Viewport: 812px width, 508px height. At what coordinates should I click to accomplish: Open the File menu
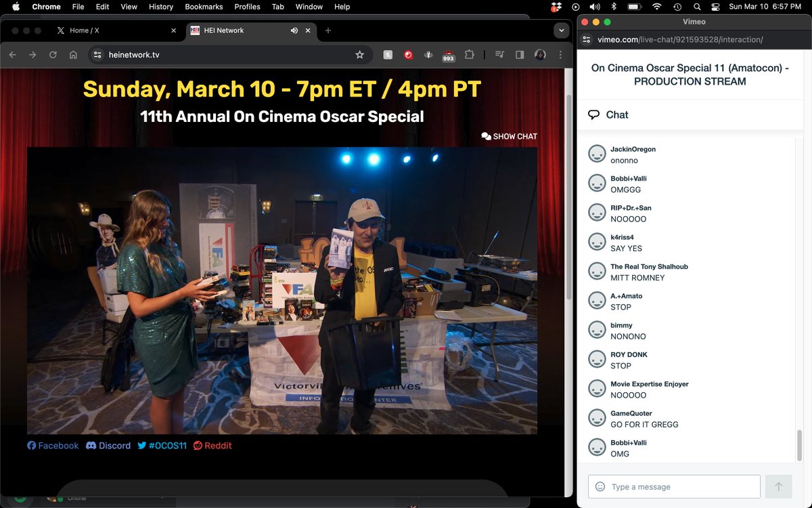click(78, 7)
